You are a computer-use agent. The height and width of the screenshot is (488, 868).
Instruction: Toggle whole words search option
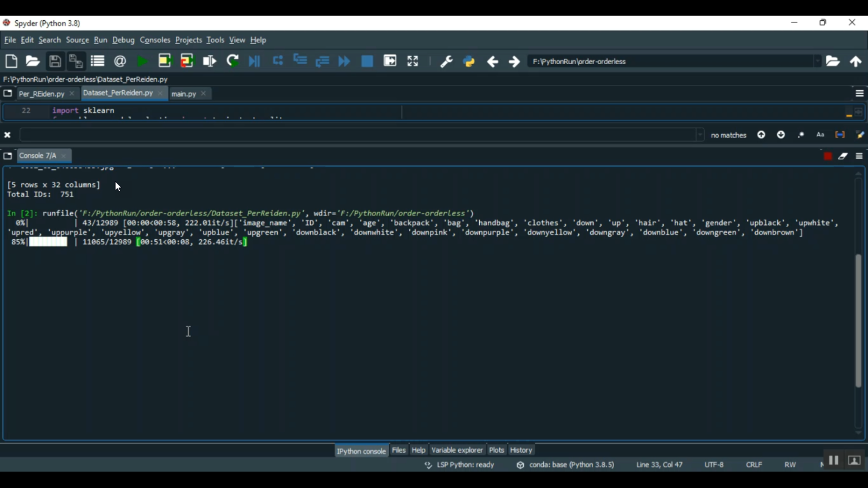coord(840,135)
